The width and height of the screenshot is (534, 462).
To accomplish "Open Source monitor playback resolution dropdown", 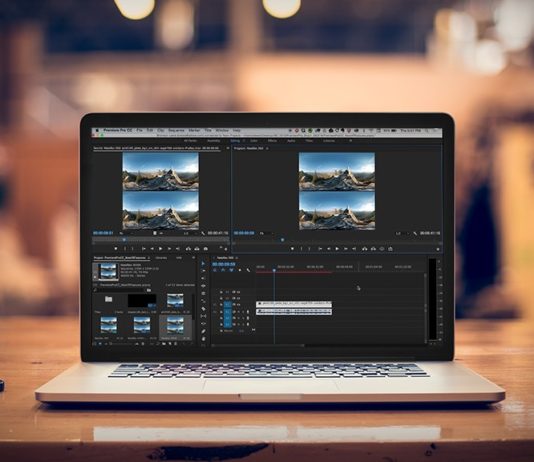I will point(190,234).
